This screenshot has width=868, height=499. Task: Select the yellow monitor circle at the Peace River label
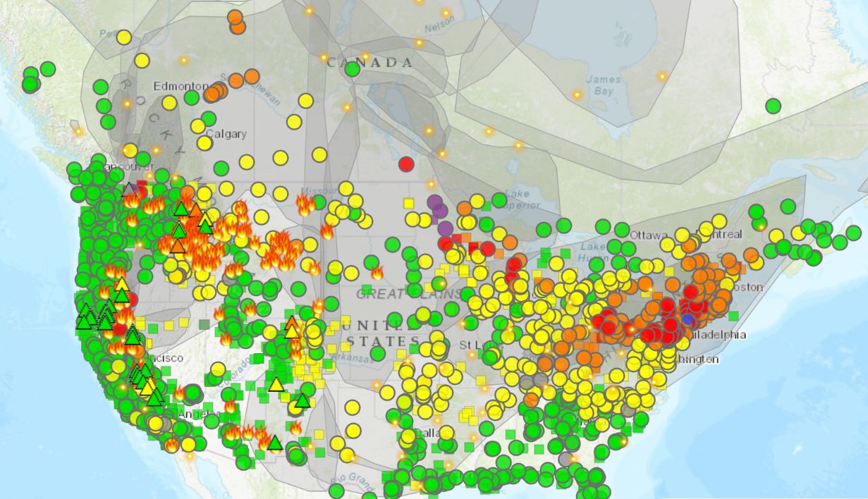click(124, 37)
